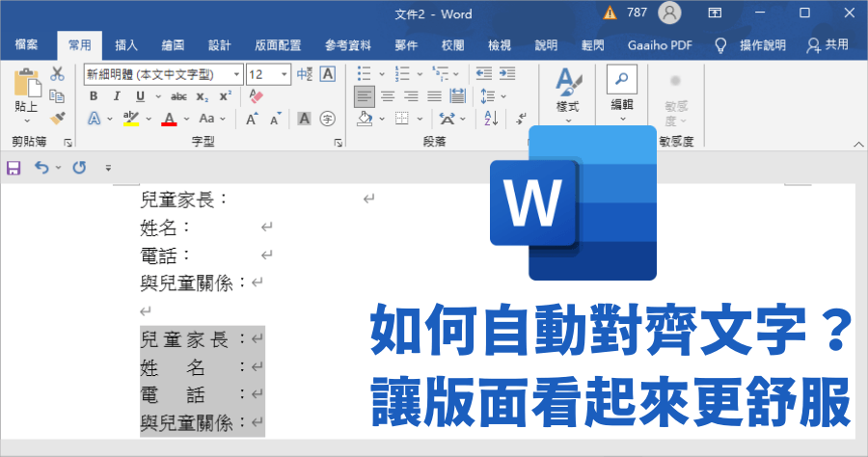The width and height of the screenshot is (868, 457).
Task: Click the character border A icon
Action: [x=328, y=74]
